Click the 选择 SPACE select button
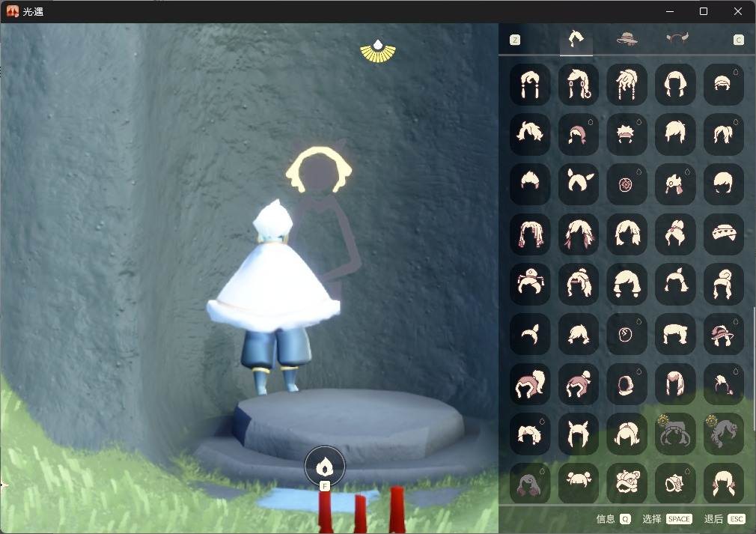This screenshot has width=756, height=534. [x=667, y=519]
